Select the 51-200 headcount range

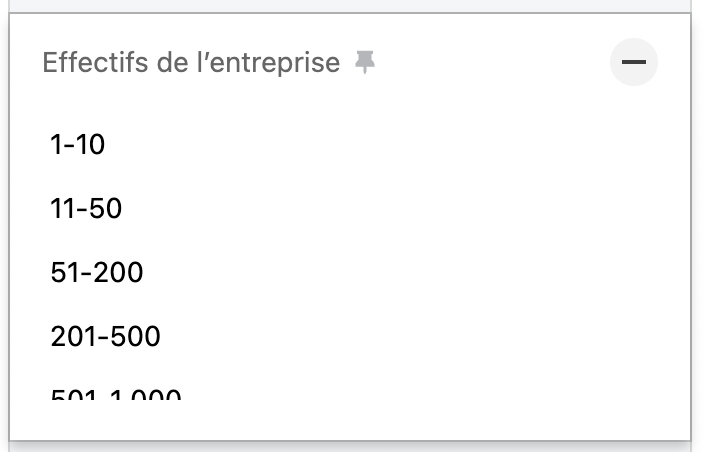[x=97, y=272]
